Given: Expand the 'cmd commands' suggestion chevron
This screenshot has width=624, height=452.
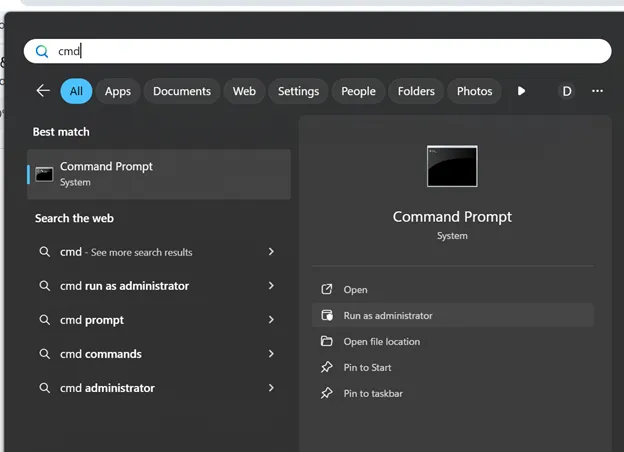Looking at the screenshot, I should (x=271, y=354).
